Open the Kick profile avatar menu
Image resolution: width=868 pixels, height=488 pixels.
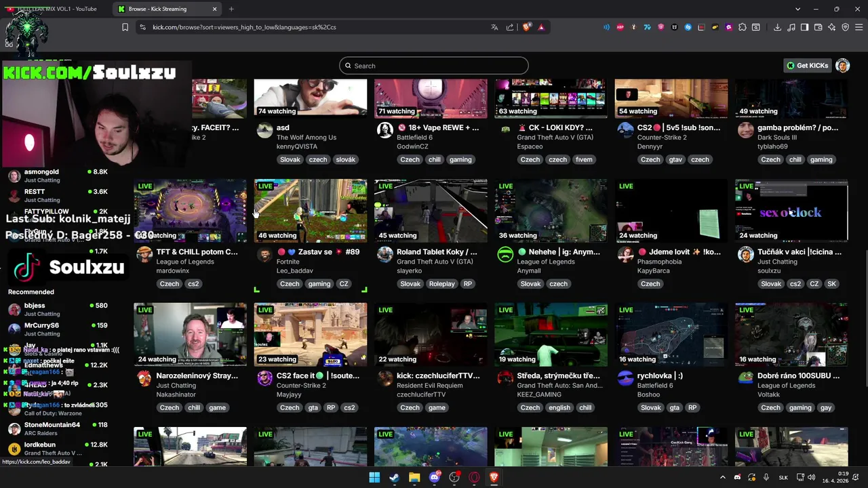[843, 66]
